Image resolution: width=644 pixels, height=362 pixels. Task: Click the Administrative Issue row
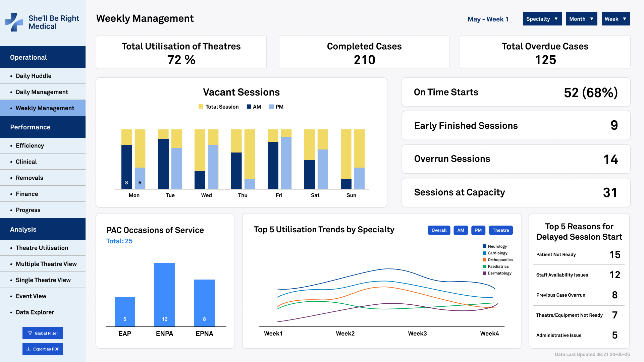tap(579, 335)
